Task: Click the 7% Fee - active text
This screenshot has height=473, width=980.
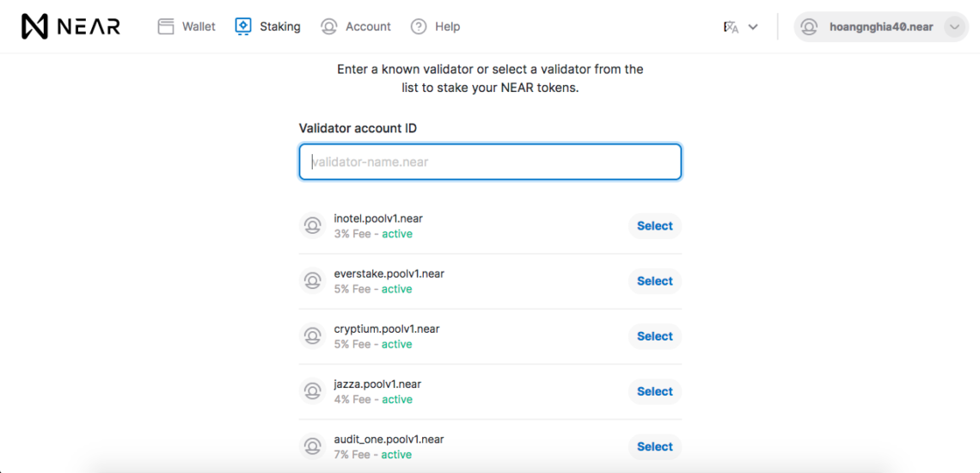Action: pyautogui.click(x=373, y=454)
